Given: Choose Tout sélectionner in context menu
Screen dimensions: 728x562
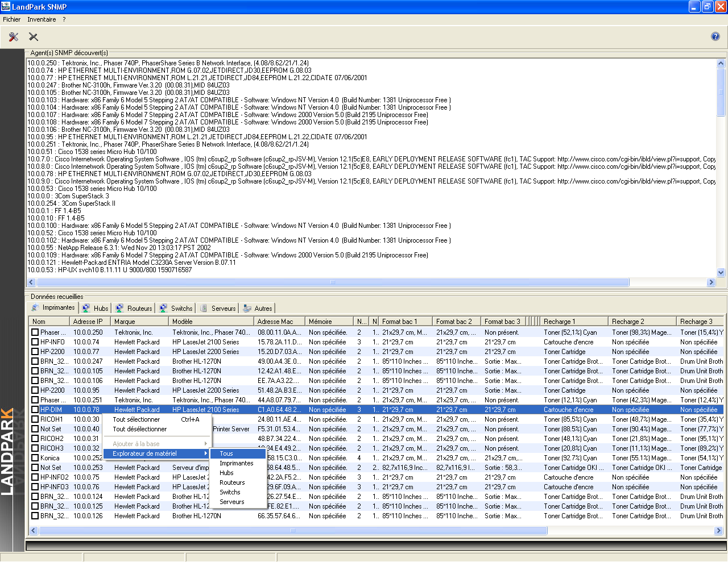Looking at the screenshot, I should (156, 419).
